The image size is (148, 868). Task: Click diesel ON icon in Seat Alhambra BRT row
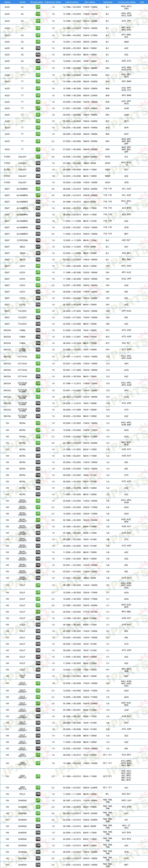(38, 234)
